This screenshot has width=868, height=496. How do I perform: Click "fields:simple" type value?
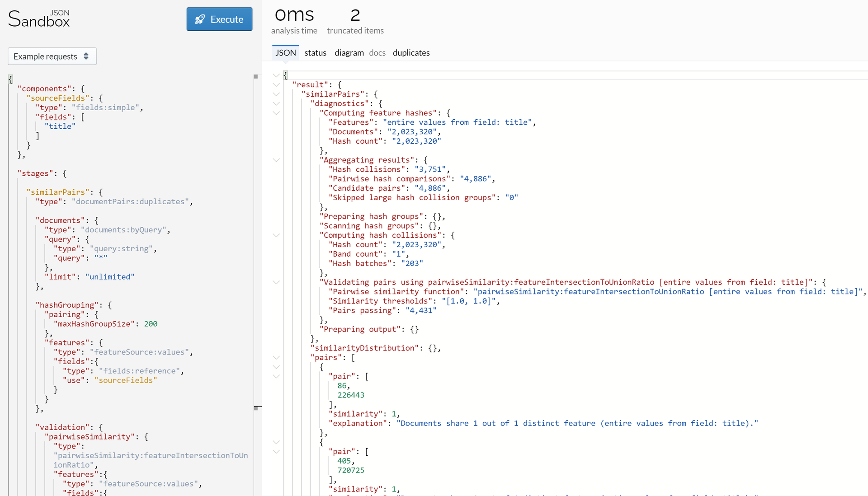[105, 108]
